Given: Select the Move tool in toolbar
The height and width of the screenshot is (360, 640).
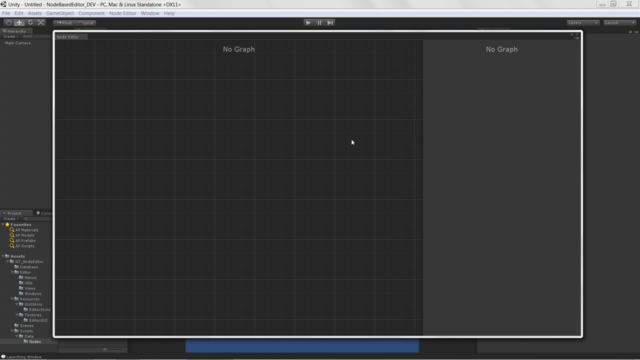Looking at the screenshot, I should 19,23.
